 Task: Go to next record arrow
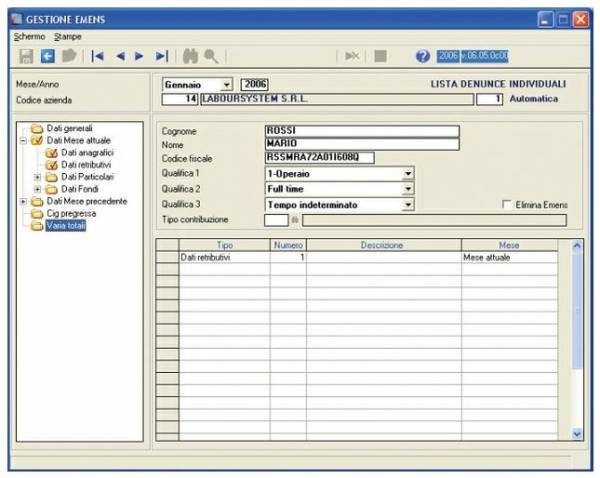(139, 56)
